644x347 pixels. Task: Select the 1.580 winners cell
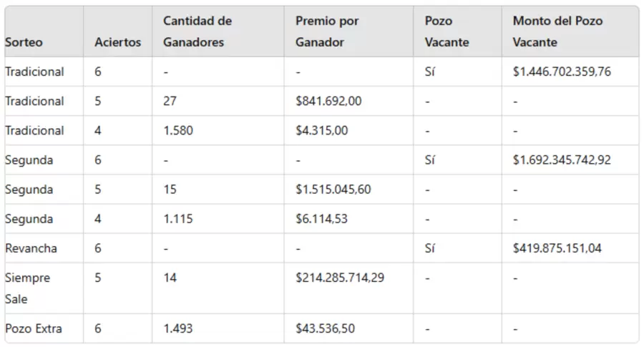(177, 130)
